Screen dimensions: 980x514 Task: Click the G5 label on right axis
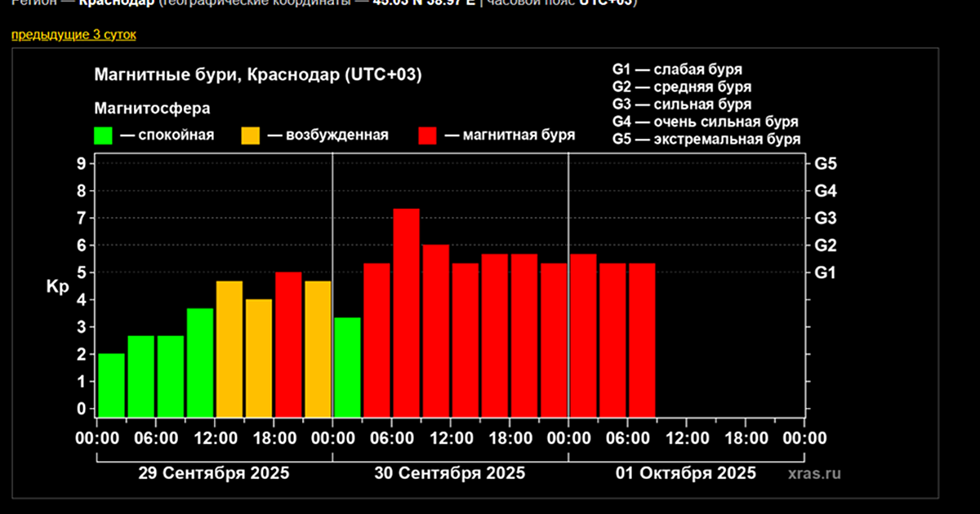pyautogui.click(x=826, y=164)
